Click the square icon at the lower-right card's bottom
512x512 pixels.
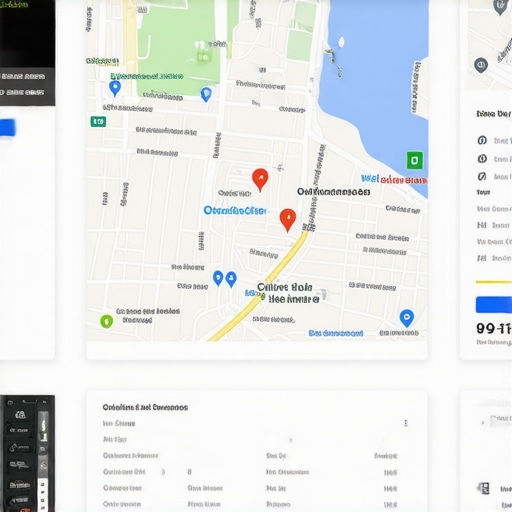pos(483,488)
